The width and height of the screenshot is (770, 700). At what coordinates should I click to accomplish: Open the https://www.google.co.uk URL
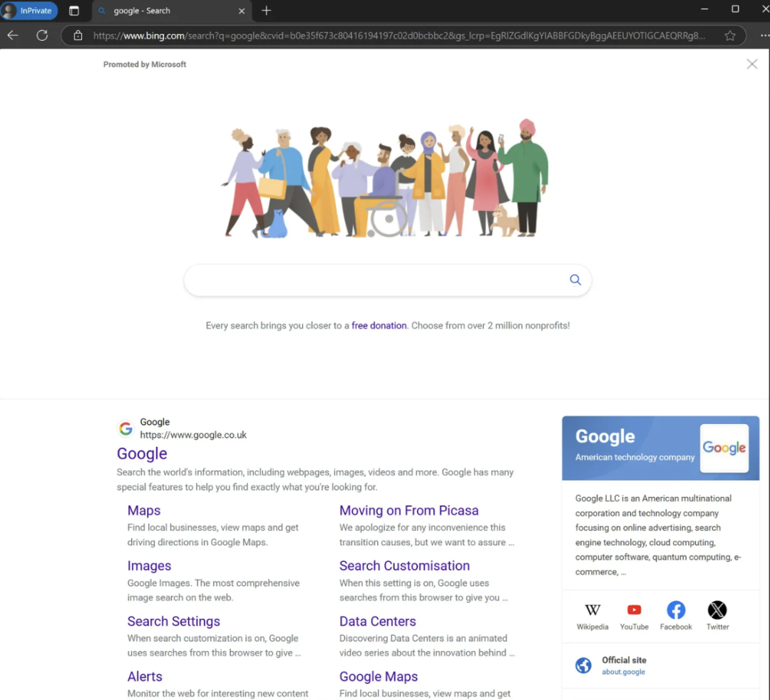click(x=193, y=435)
